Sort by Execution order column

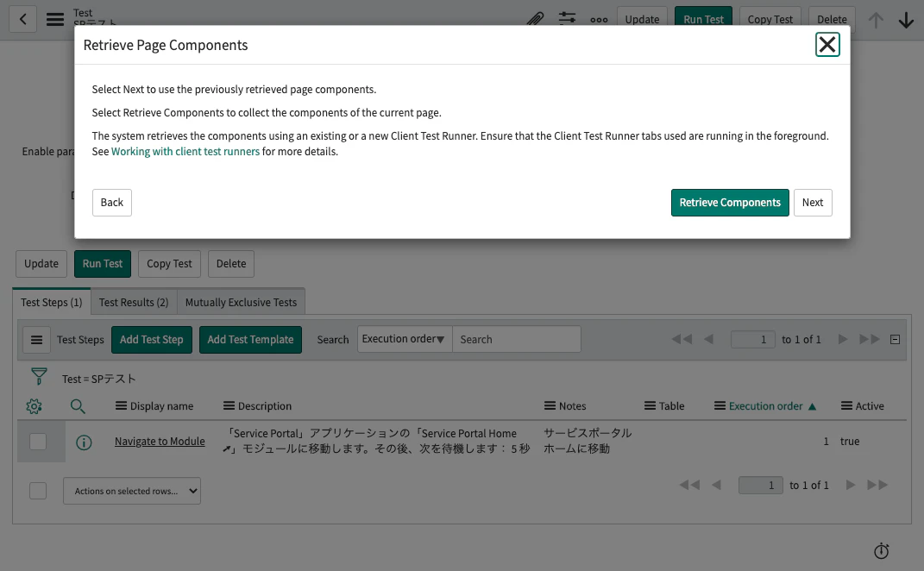(x=765, y=406)
